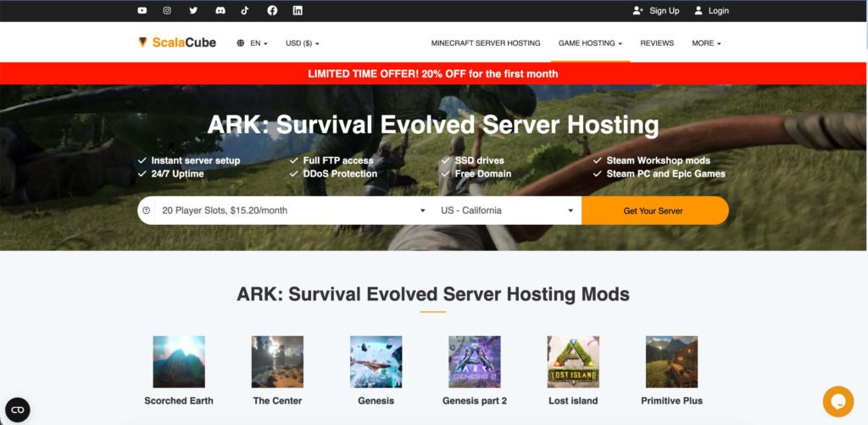The width and height of the screenshot is (868, 425).
Task: Click the 'DDoS Protection' feature text
Action: 340,174
